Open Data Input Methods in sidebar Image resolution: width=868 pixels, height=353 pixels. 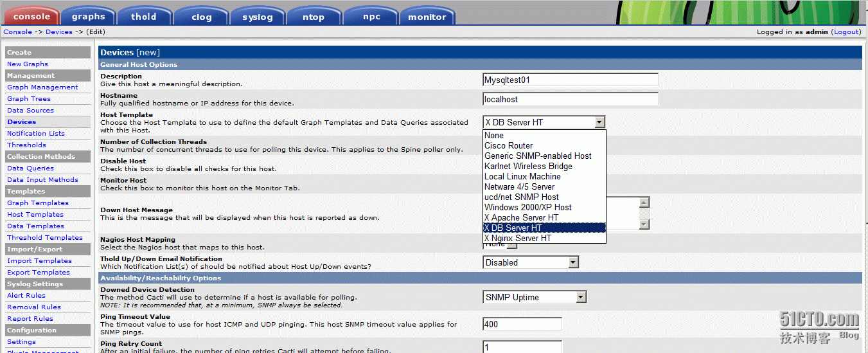42,179
